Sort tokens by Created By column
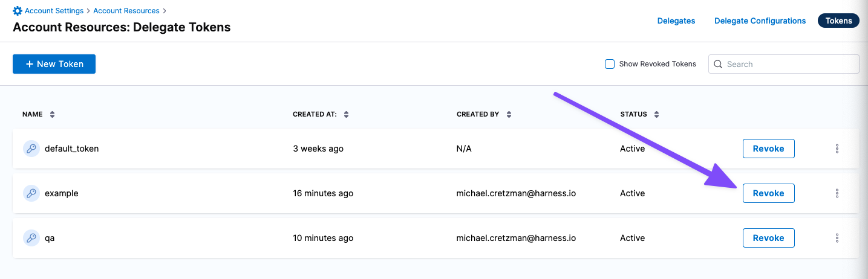Viewport: 868px width, 279px height. point(509,114)
